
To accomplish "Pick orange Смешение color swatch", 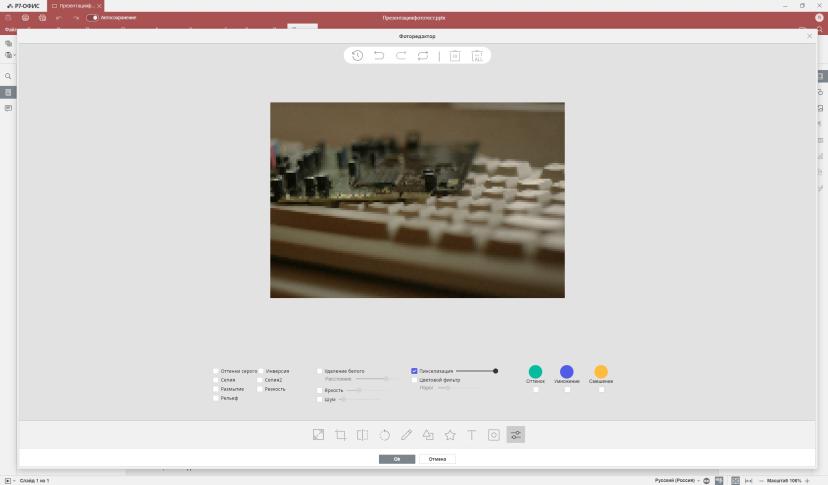I will click(601, 371).
